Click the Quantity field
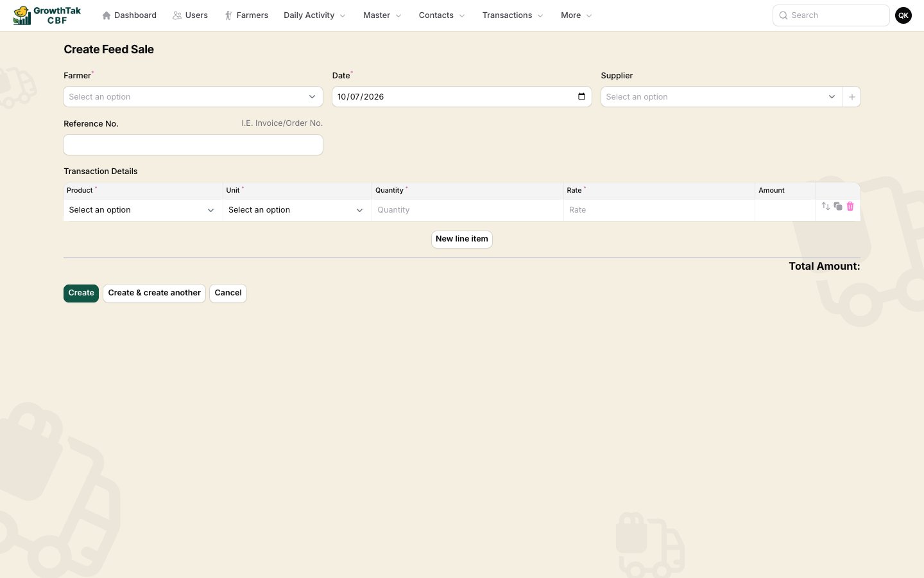 tap(467, 210)
